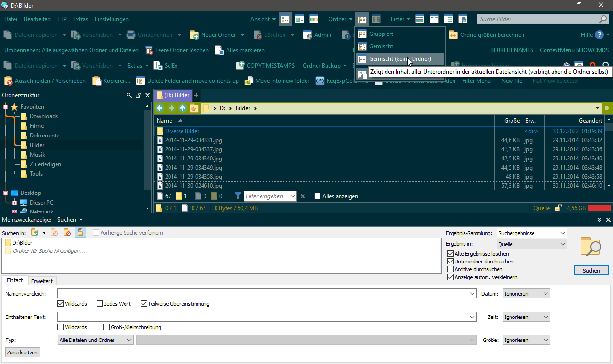Viewport: 613px width, 364px height.
Task: Go up one folder with green arrow
Action: pos(182,108)
